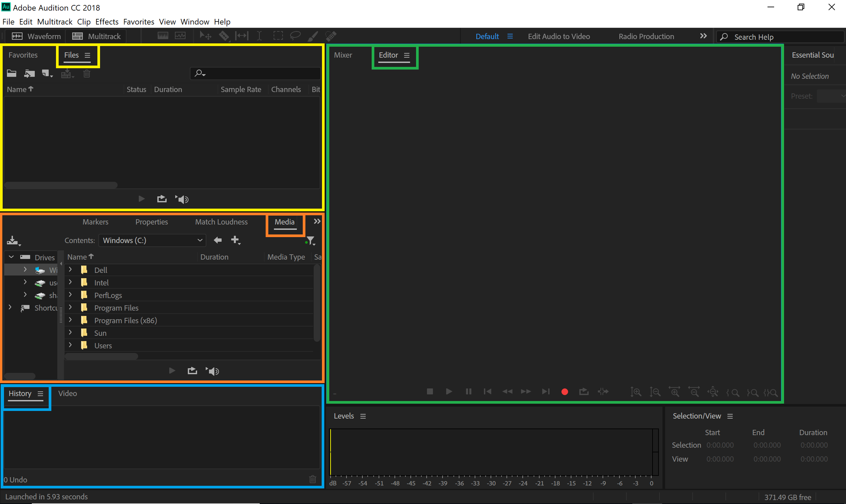Viewport: 846px width, 504px height.
Task: Select the Razor tool in toolbar
Action: pyautogui.click(x=224, y=36)
